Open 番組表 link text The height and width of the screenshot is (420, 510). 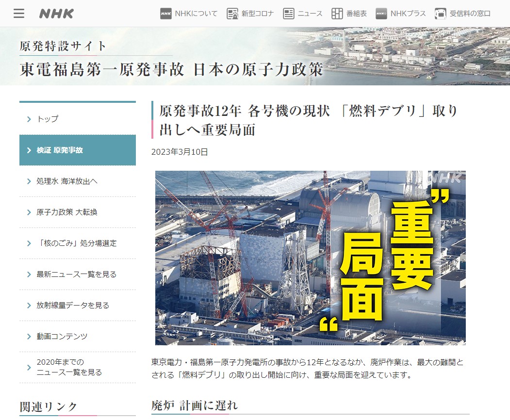(357, 14)
